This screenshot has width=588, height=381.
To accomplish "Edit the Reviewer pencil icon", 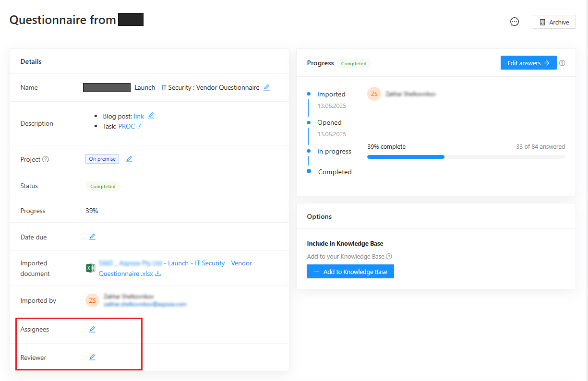I will click(x=92, y=357).
